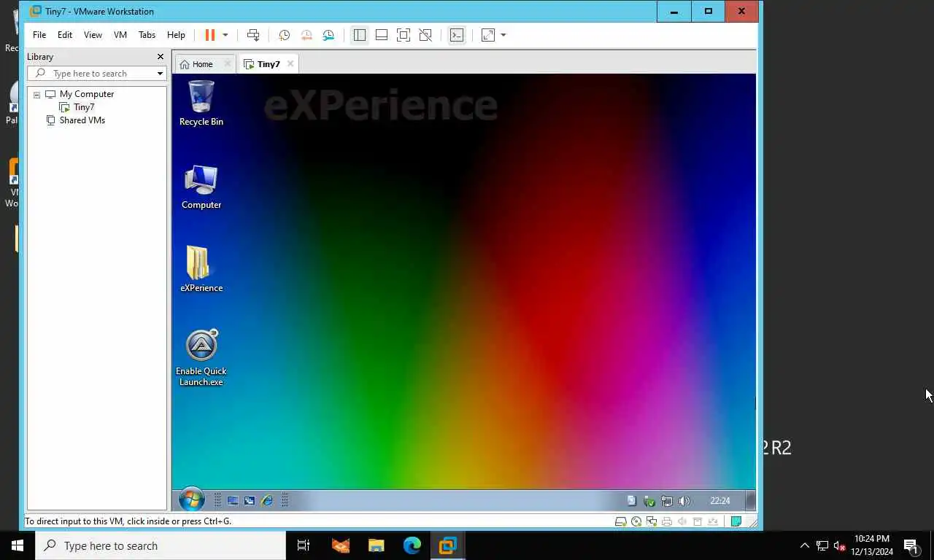Show hidden icons in the host tray
The width and height of the screenshot is (934, 560).
[x=805, y=545]
